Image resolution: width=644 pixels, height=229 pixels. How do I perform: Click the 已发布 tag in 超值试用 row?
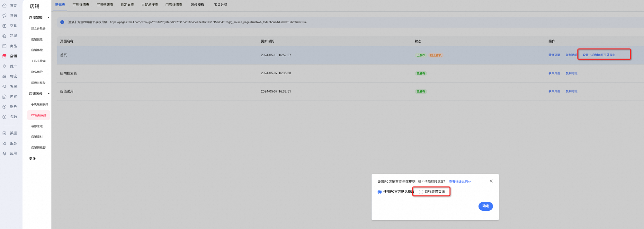pyautogui.click(x=421, y=92)
